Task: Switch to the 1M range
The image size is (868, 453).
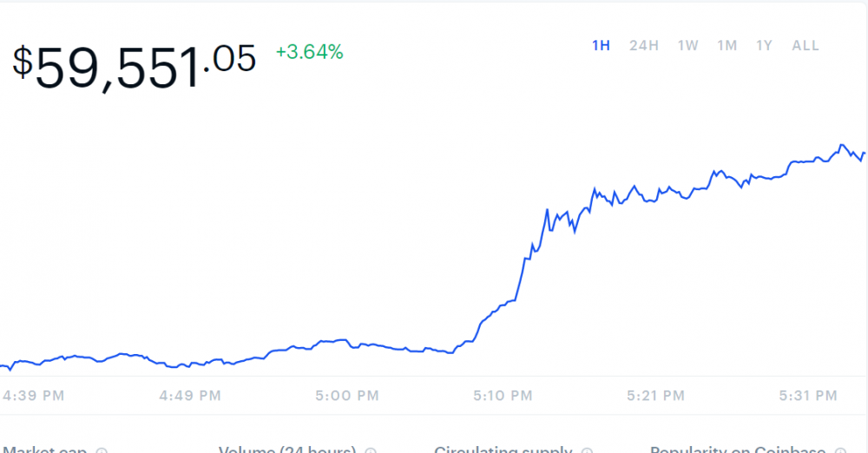Action: click(727, 45)
